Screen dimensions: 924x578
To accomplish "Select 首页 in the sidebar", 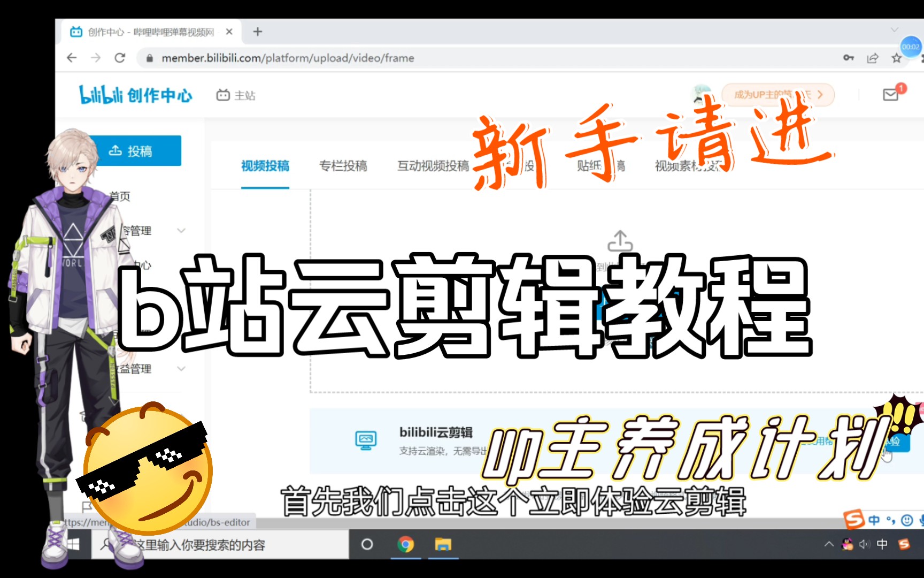I will (x=120, y=196).
